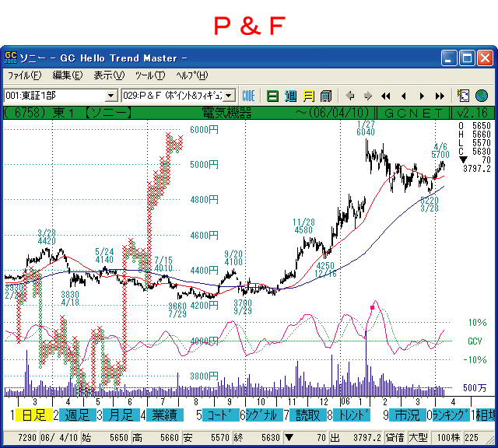The width and height of the screenshot is (498, 448).
Task: Open the 表示(V) menu
Action: [x=109, y=75]
